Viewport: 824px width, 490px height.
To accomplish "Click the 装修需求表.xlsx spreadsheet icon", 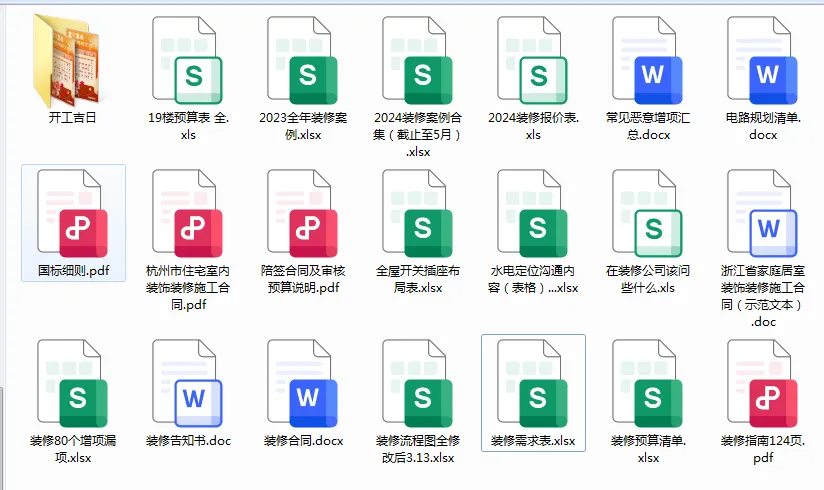I will [x=532, y=383].
